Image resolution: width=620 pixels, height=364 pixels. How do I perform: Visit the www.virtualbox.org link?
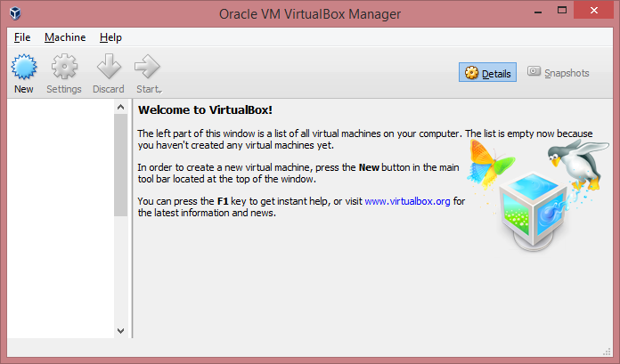pos(407,201)
